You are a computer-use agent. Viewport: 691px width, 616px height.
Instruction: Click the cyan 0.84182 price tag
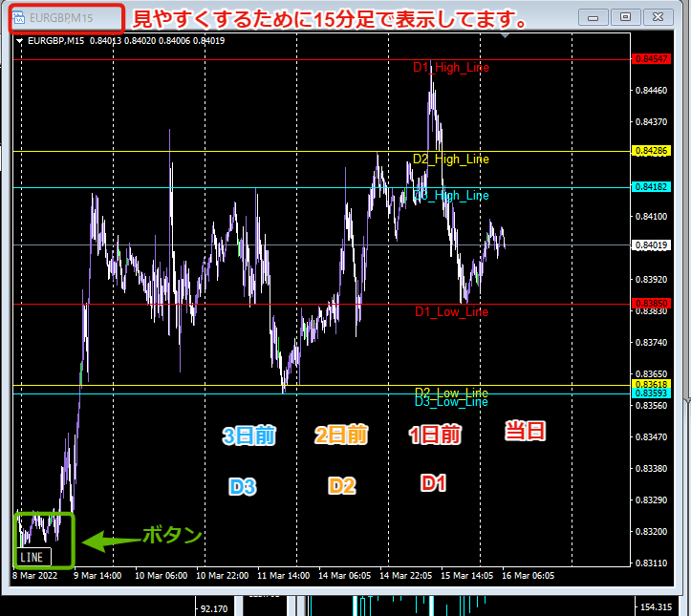point(652,186)
